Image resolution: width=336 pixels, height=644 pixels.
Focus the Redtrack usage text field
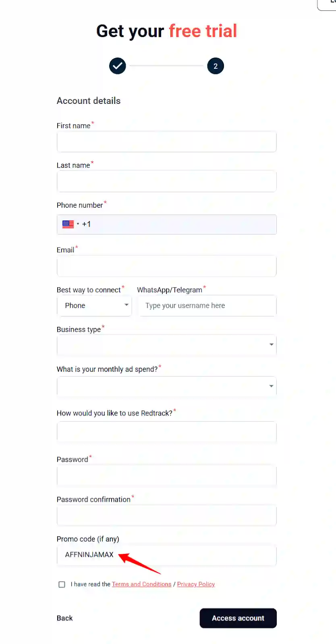166,432
